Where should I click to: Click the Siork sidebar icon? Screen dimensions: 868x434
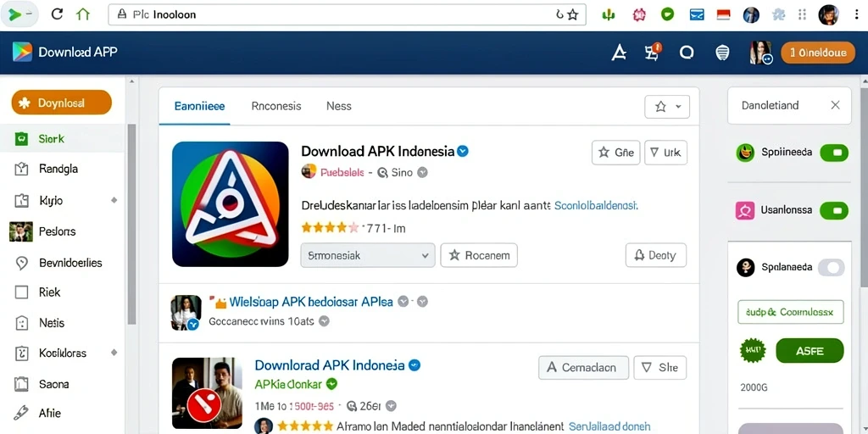21,139
